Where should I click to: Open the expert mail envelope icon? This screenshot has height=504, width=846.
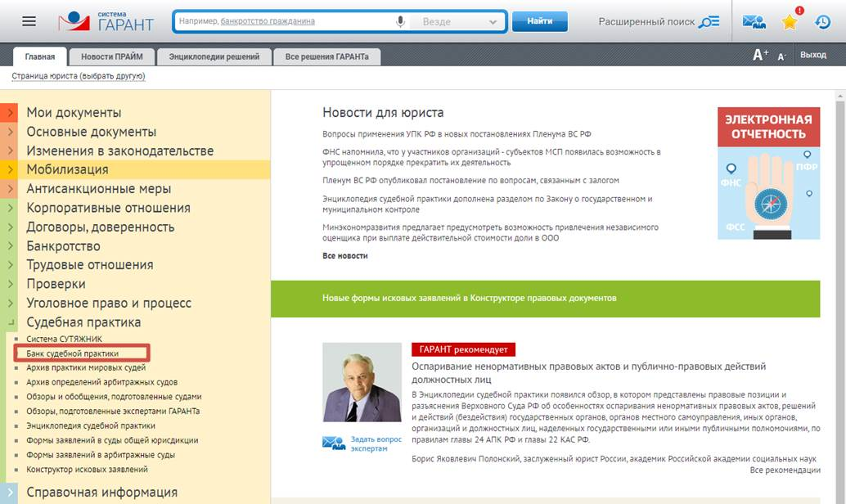754,21
